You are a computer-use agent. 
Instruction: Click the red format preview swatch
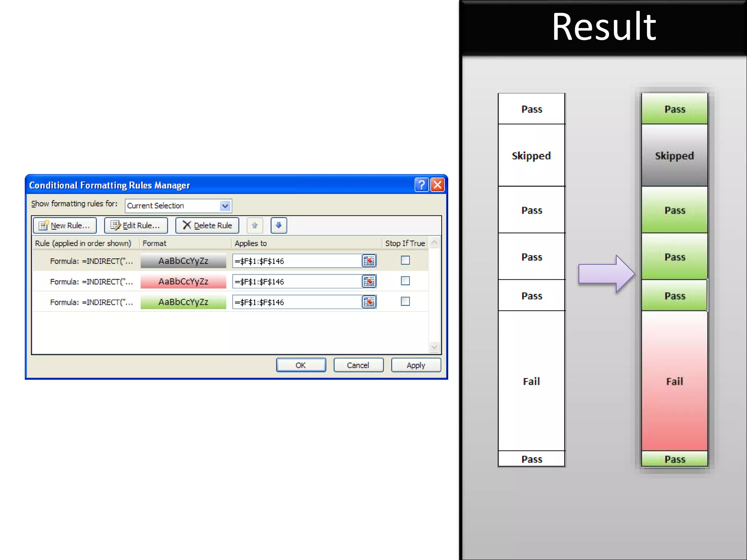(183, 281)
